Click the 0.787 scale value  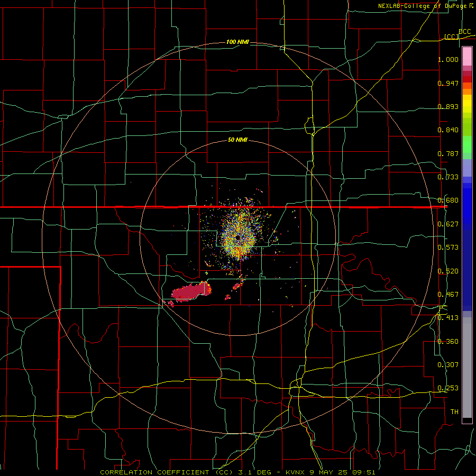pyautogui.click(x=448, y=153)
